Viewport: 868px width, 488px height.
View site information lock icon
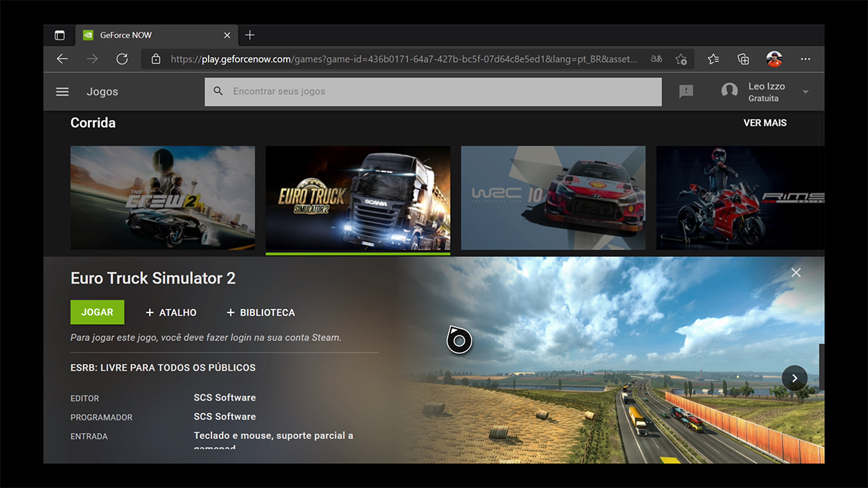coord(156,59)
